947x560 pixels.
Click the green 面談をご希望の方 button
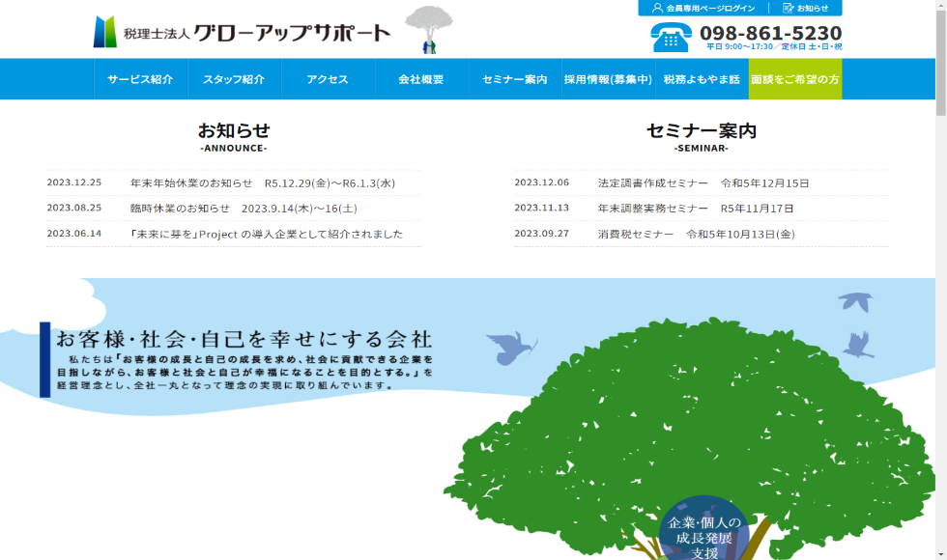click(x=795, y=79)
